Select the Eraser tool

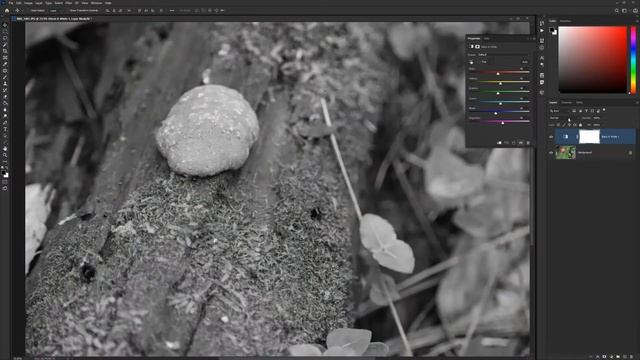5,97
